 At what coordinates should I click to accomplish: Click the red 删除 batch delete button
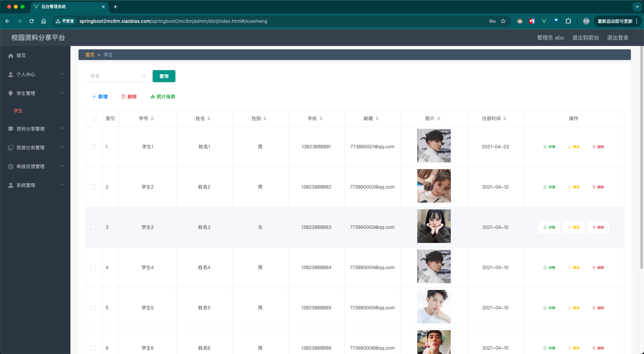(129, 97)
